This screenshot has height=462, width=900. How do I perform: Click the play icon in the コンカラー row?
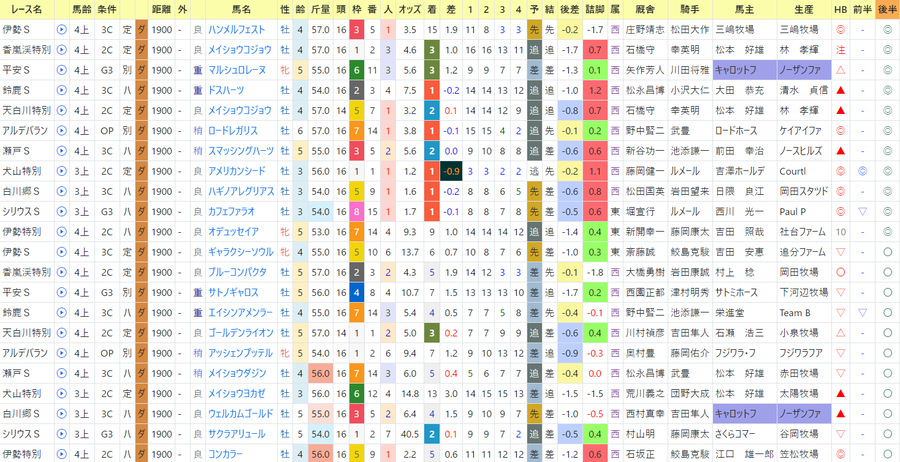(x=62, y=454)
